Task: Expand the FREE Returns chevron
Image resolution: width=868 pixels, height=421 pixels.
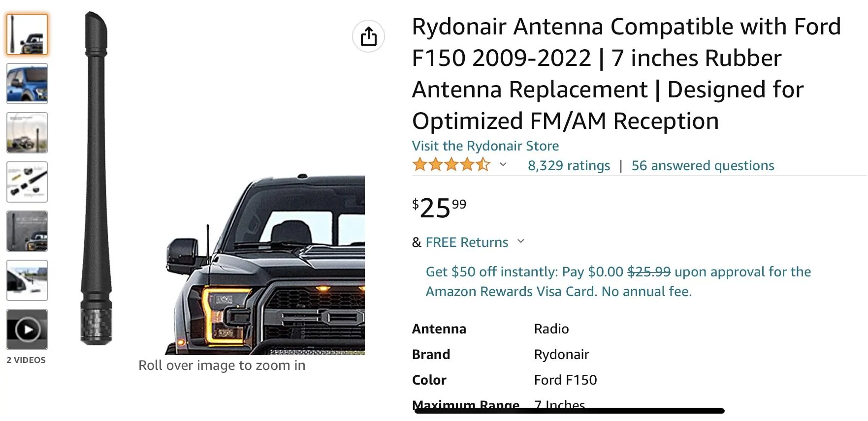Action: coord(521,241)
